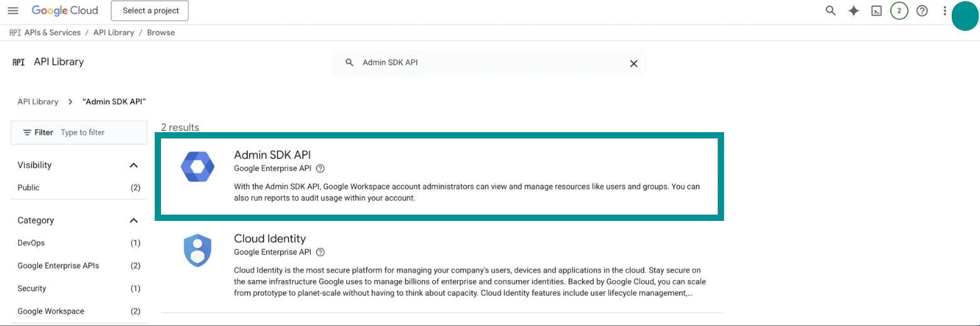Go to API Library breadcrumb in top bar
Viewport: 980px width, 326px height.
click(114, 32)
